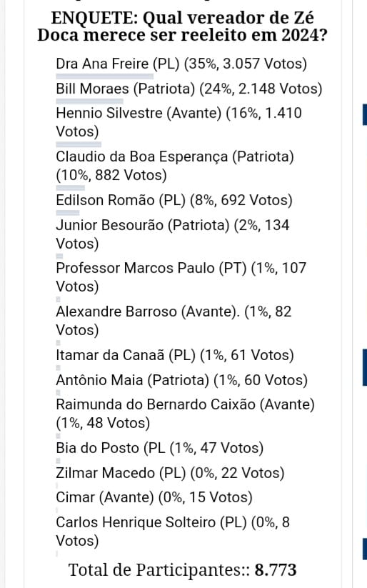Click the Edilson Romão (PL) entry
The image size is (367, 588).
click(x=174, y=200)
